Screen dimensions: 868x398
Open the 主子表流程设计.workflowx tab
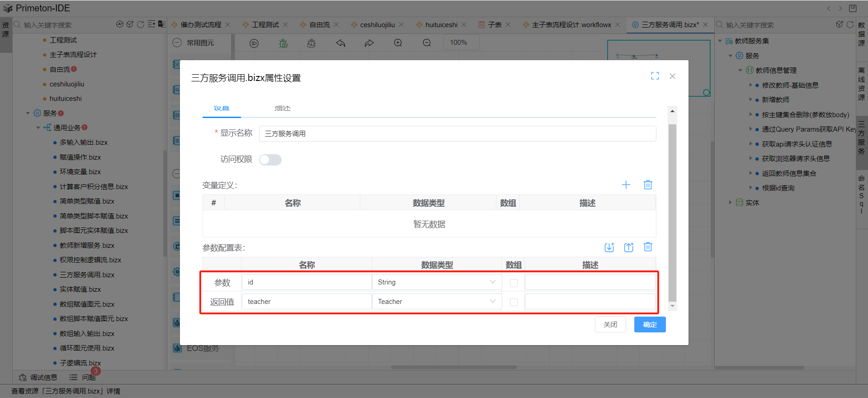tap(571, 25)
